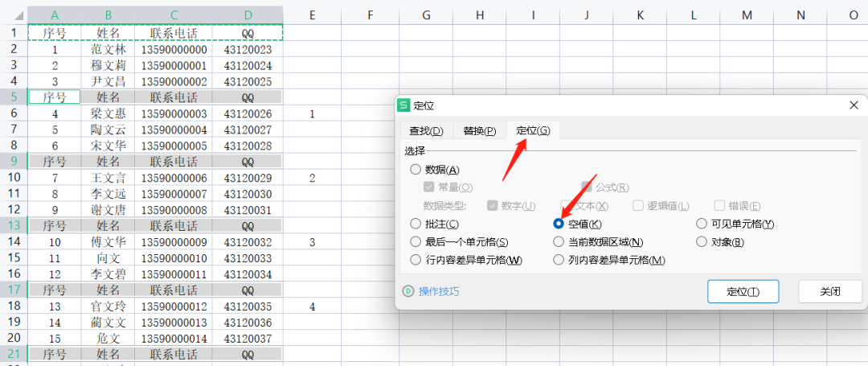Switch to the 查找(D) tab
The image size is (868, 366).
coord(426,131)
